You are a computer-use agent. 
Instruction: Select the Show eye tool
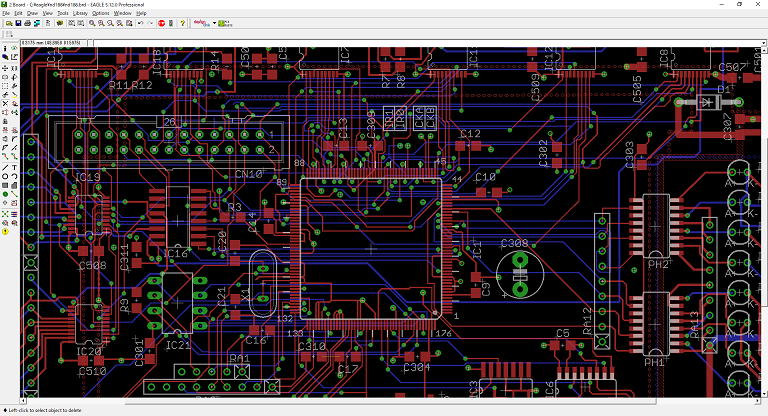(x=13, y=48)
